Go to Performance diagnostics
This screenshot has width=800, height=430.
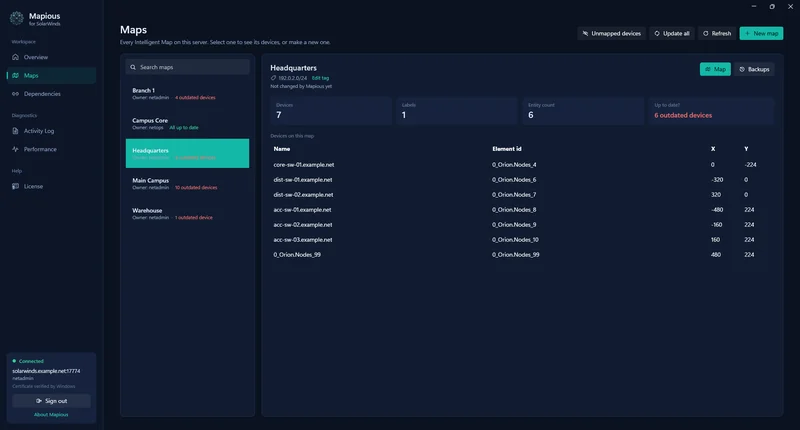click(51, 149)
